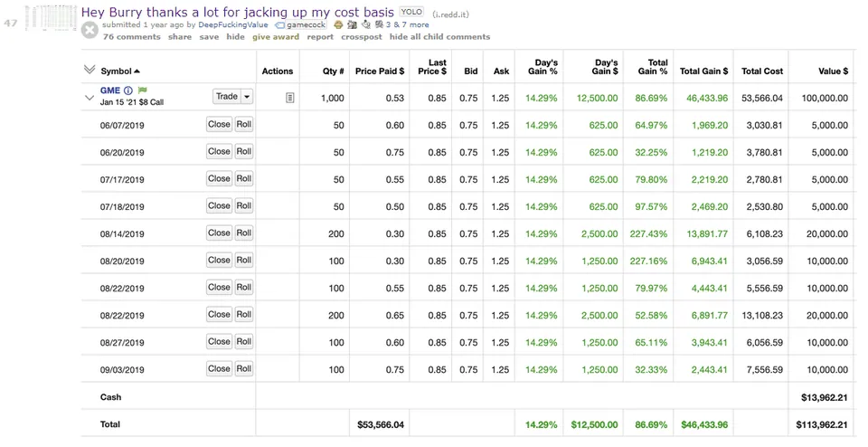The width and height of the screenshot is (868, 447).
Task: Select the total gain $46,433.96 in Total row
Action: point(704,424)
